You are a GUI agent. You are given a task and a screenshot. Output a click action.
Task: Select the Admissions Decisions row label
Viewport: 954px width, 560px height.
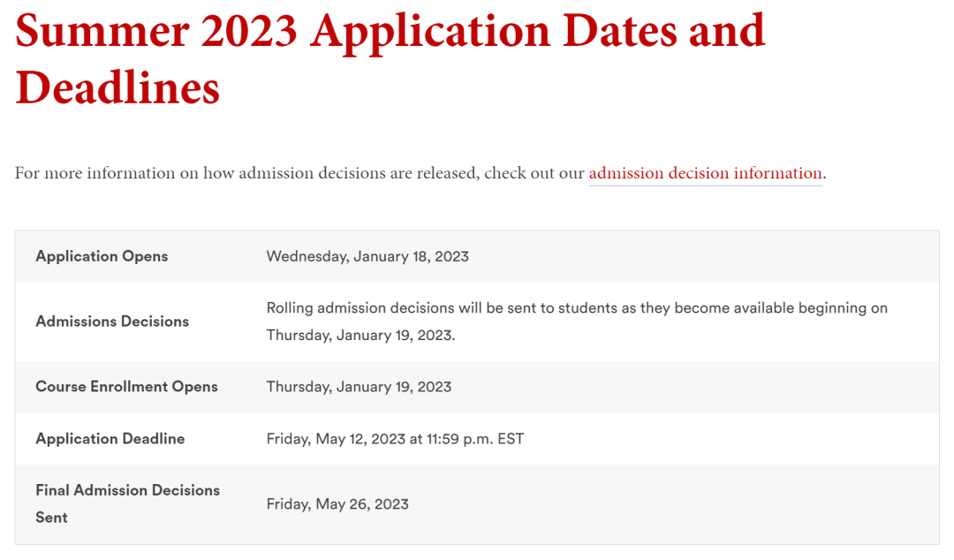point(112,322)
